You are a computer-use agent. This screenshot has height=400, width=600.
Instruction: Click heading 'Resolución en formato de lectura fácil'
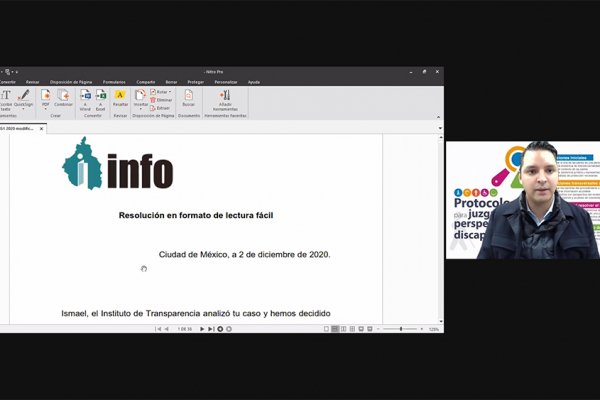point(196,216)
